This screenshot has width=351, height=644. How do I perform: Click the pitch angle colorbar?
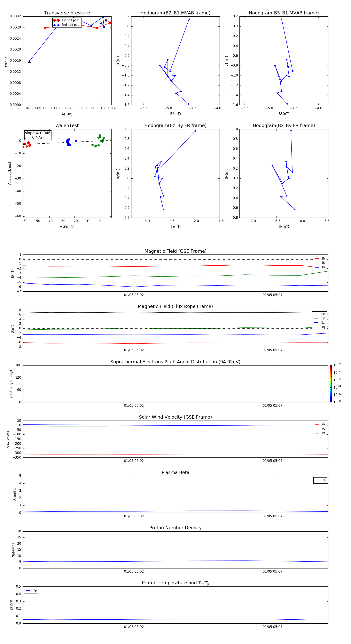pos(331,384)
